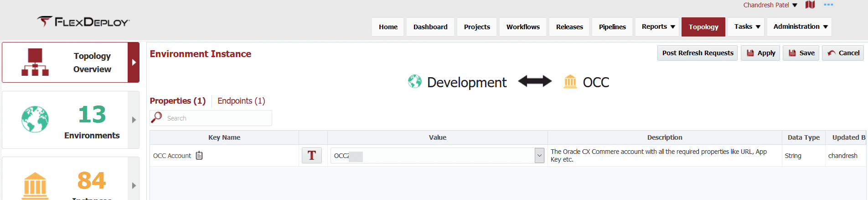
Task: Click the OCC instance building icon
Action: [570, 81]
